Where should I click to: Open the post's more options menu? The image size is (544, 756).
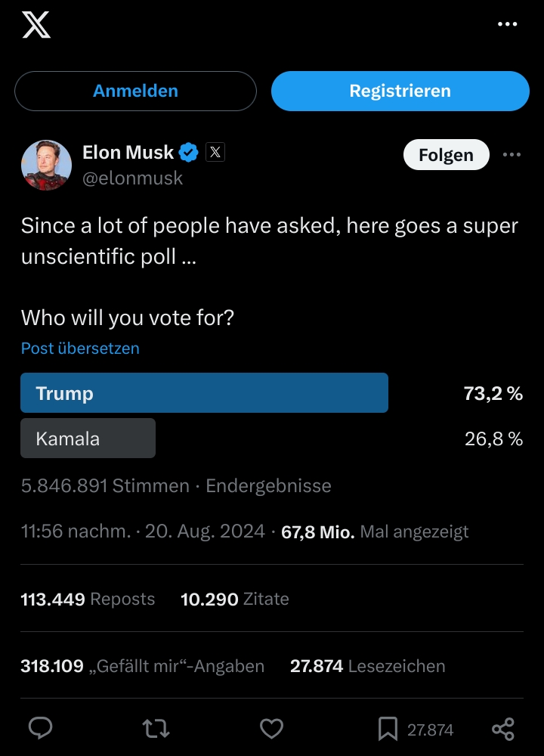point(512,155)
